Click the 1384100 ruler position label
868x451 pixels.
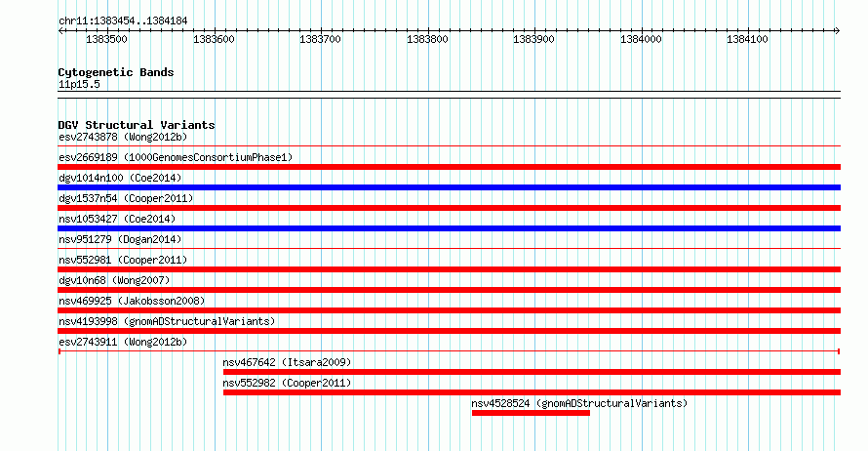(x=747, y=39)
